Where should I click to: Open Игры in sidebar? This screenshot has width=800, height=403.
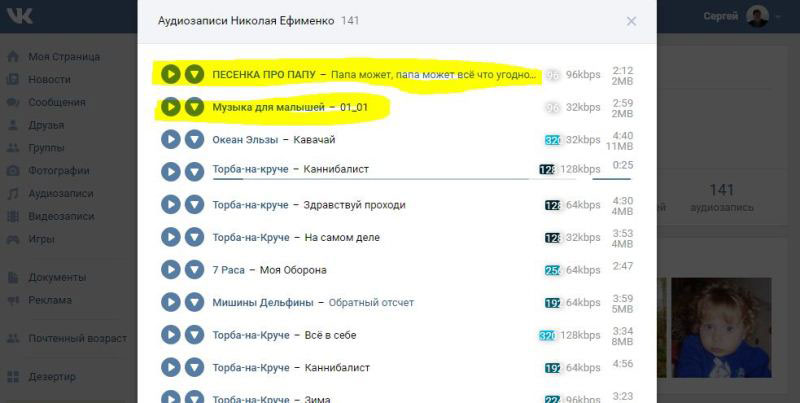coord(41,239)
